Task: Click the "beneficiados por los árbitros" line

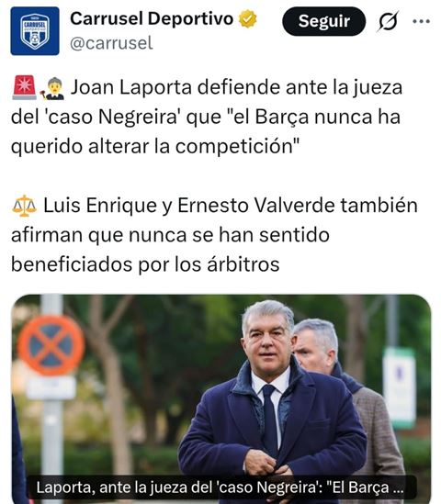Action: pos(145,265)
